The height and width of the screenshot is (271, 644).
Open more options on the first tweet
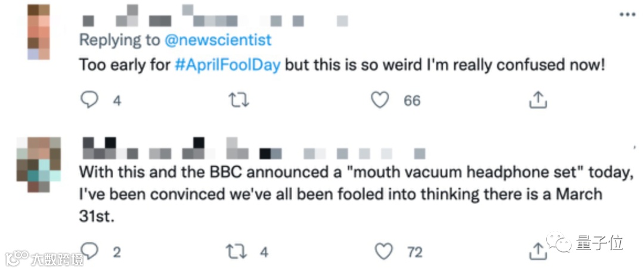tap(626, 14)
